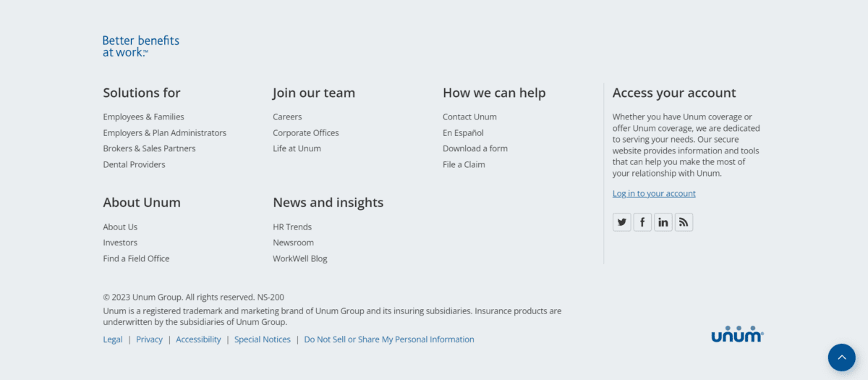Click the Join our team heading
The height and width of the screenshot is (380, 868).
point(314,93)
